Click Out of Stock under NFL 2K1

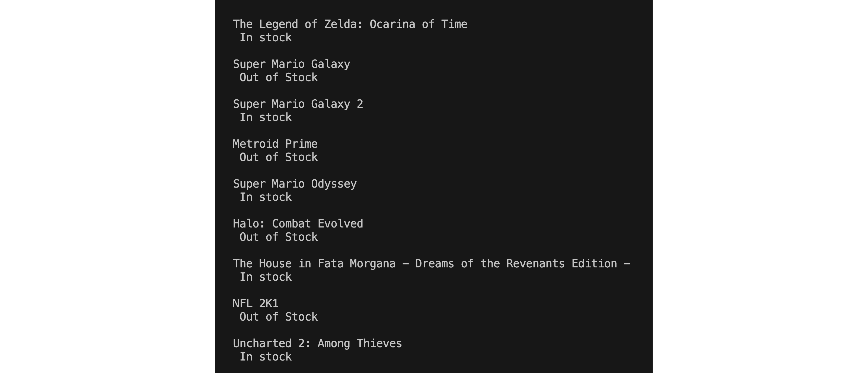(279, 317)
